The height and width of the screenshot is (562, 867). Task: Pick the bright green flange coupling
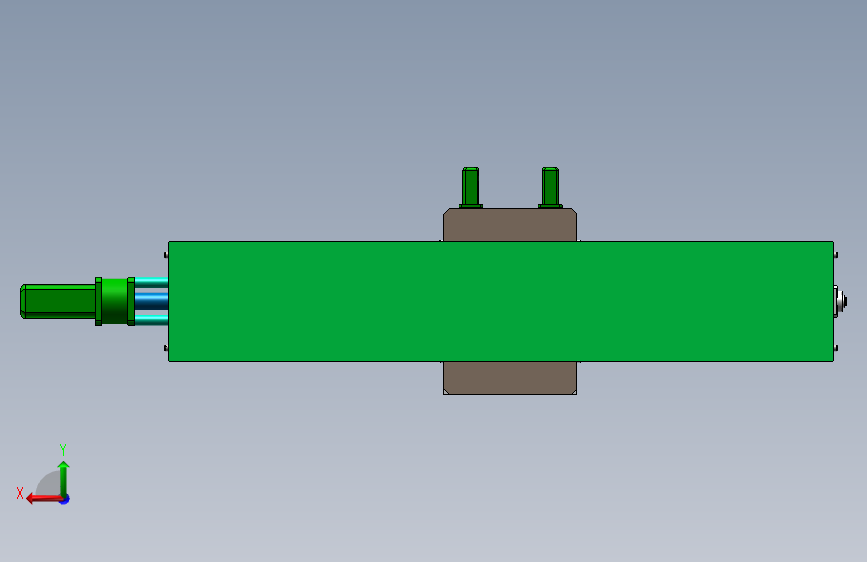point(115,301)
